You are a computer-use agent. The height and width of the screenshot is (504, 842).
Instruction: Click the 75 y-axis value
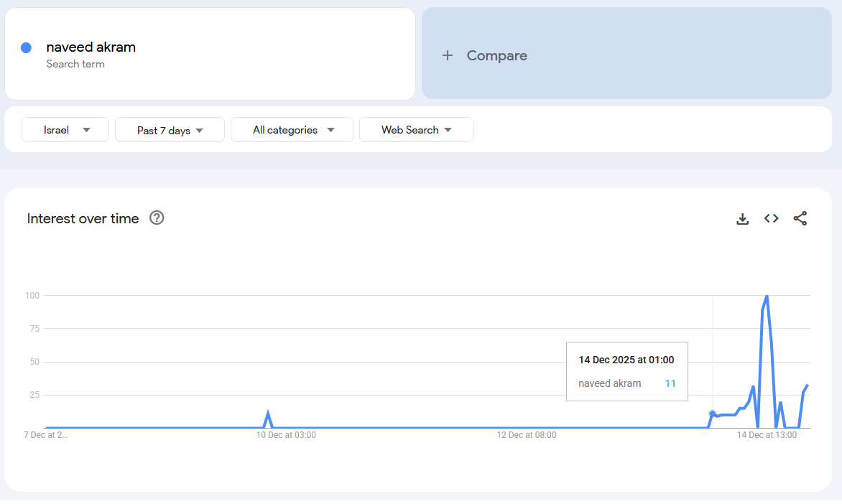(34, 329)
